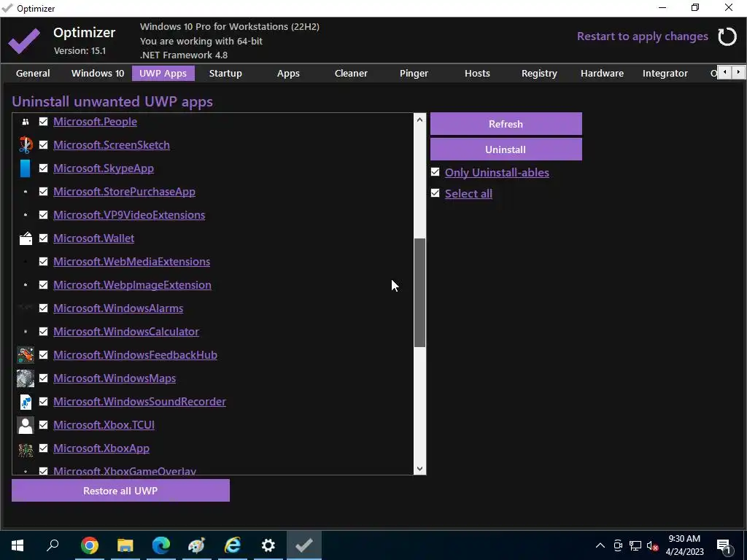Click the app list scrollbar thumb

point(419,292)
